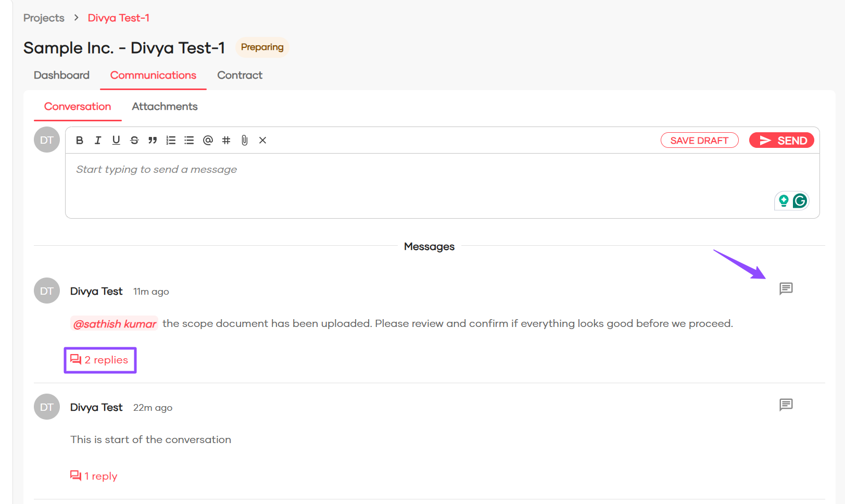Reply to the 11m ago message via comment icon

[x=786, y=288]
